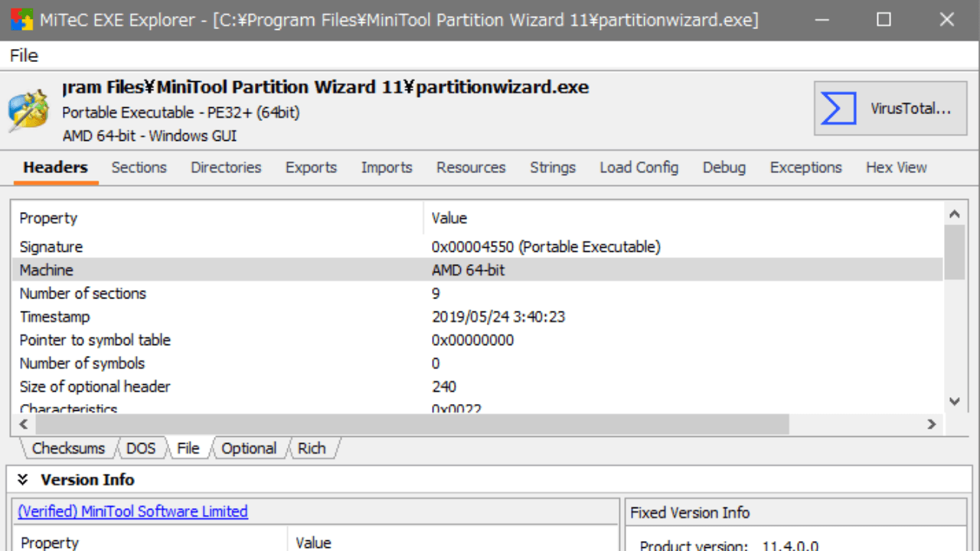Click the horizontal scroll left arrow

(x=23, y=424)
